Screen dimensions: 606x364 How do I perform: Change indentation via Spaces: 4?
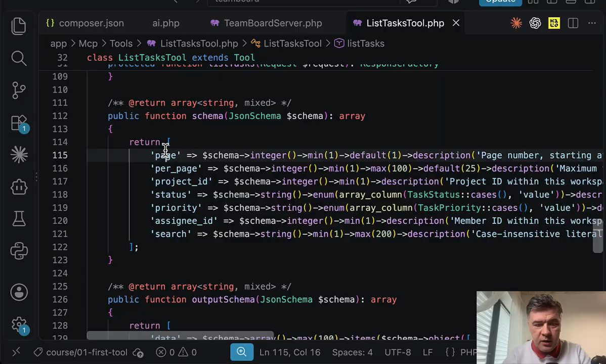pos(353,352)
